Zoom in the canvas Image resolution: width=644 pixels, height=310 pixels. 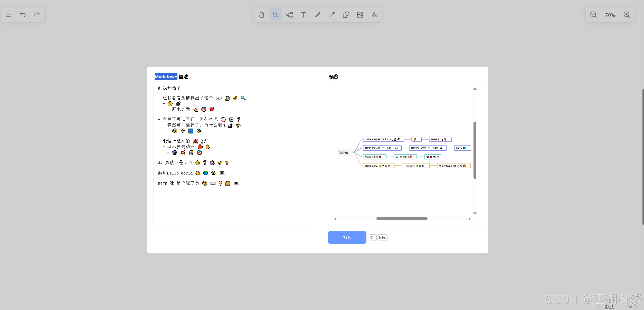[x=627, y=15]
